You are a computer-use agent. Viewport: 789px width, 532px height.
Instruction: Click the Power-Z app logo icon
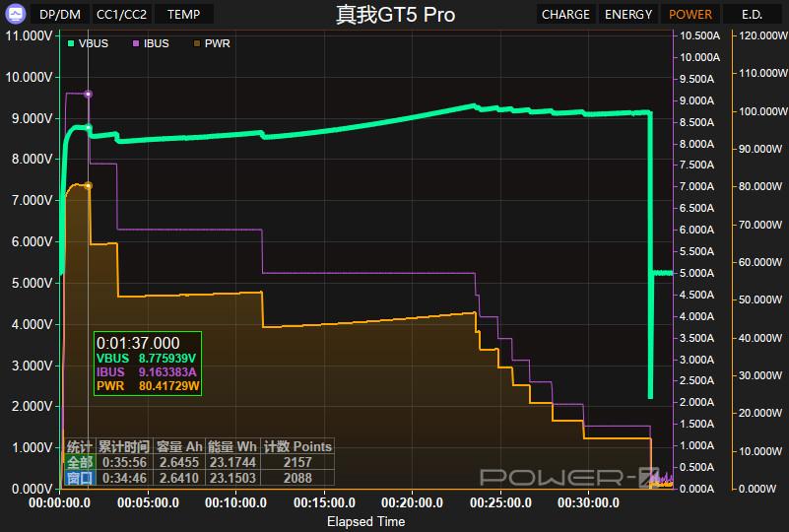tap(15, 14)
